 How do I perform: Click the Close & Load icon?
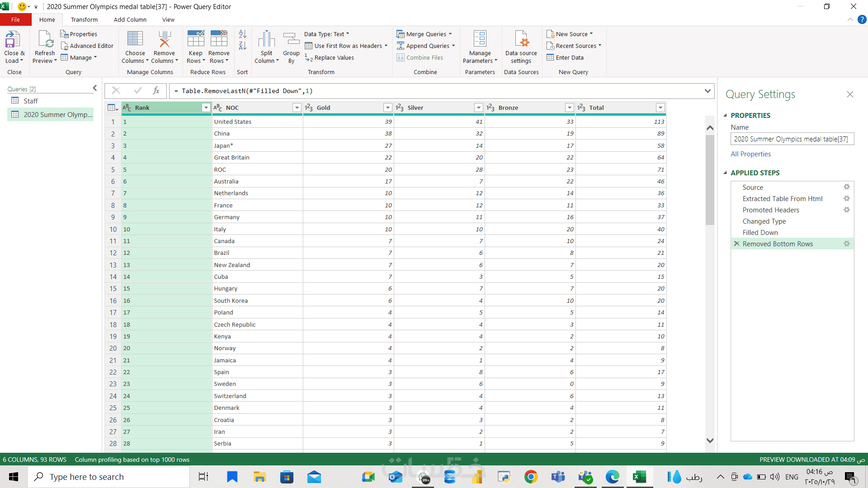click(13, 40)
